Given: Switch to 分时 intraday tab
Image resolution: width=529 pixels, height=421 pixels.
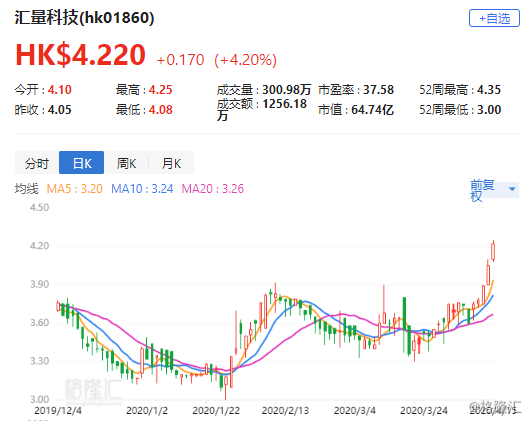Looking at the screenshot, I should (x=37, y=163).
